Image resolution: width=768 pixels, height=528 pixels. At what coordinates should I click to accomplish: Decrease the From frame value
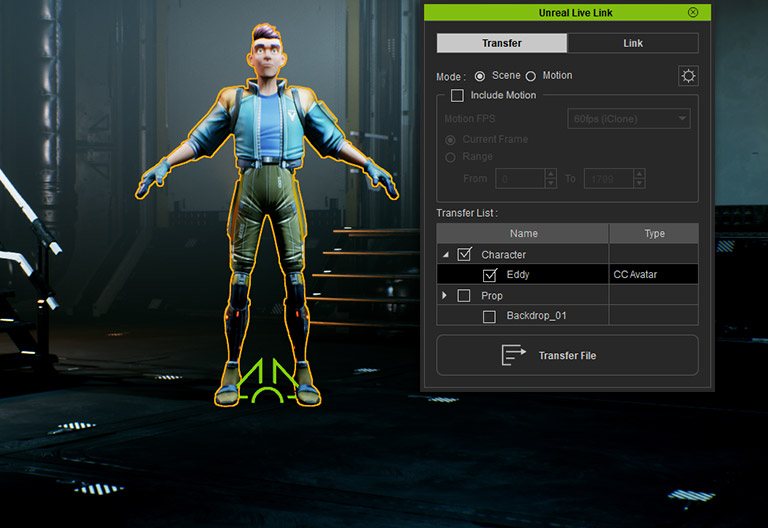pos(551,184)
